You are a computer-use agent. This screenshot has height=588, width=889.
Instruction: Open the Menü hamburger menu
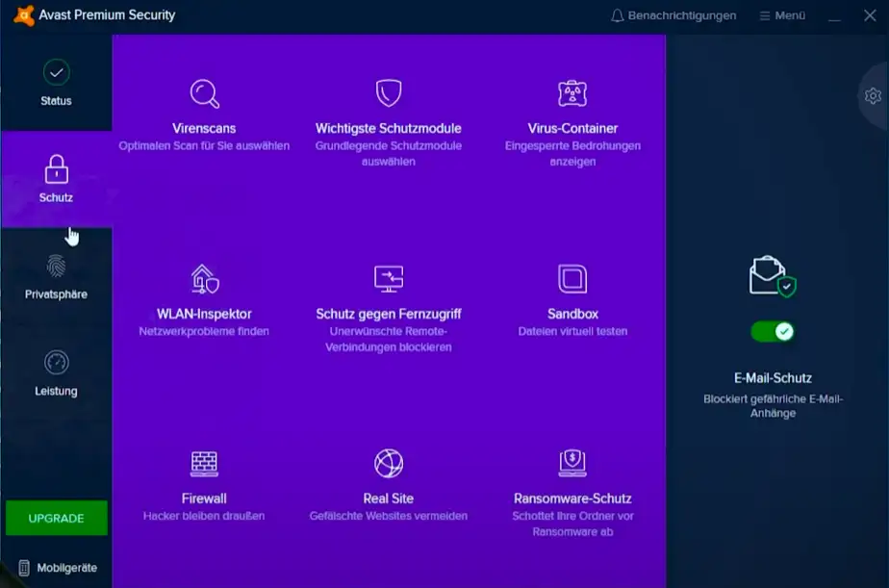781,15
